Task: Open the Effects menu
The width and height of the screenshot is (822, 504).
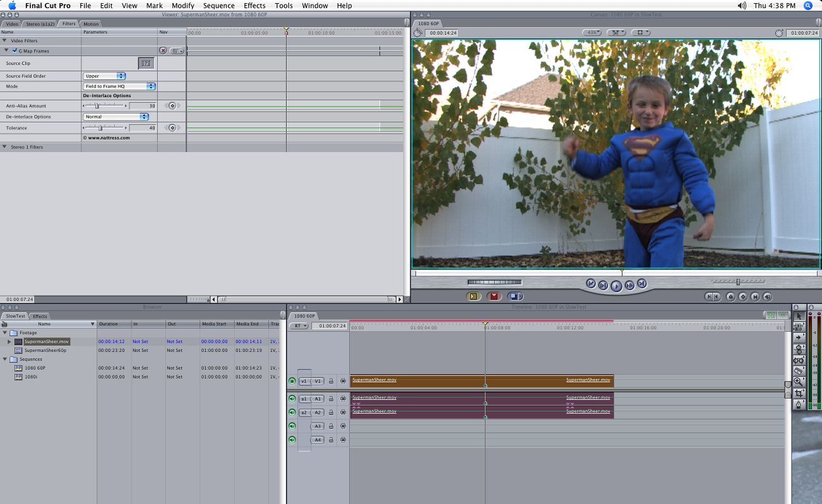Action: click(254, 6)
